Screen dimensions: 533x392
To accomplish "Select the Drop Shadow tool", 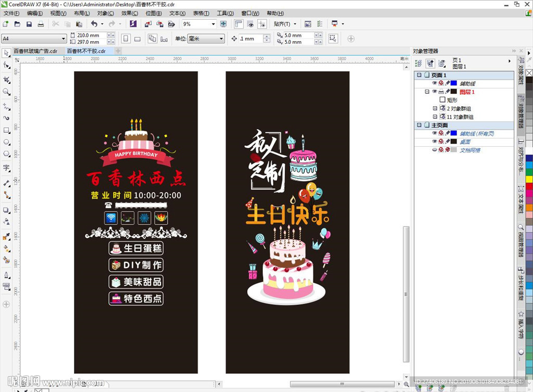I will click(6, 210).
